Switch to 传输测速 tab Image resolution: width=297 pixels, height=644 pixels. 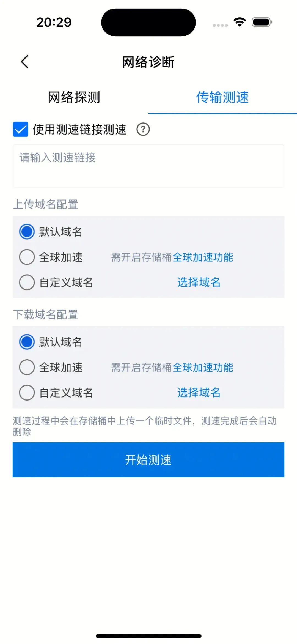coord(222,97)
